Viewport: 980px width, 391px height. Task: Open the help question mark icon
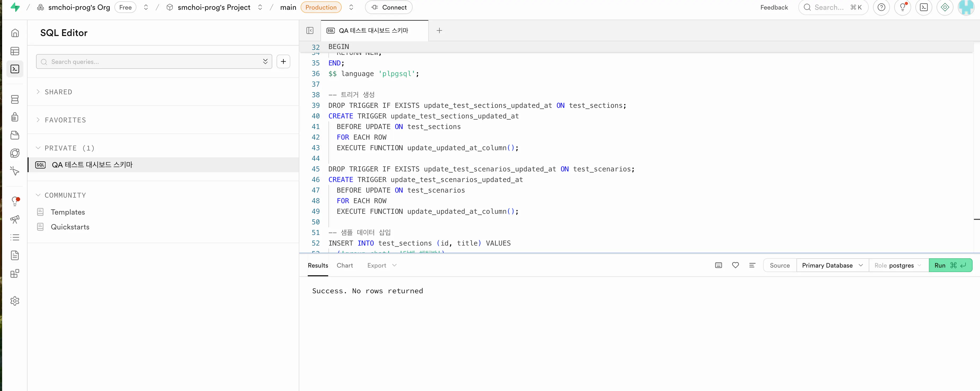coord(881,7)
